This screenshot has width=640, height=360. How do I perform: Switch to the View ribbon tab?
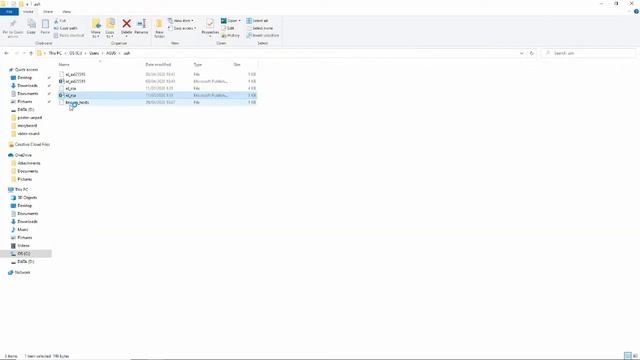67,11
